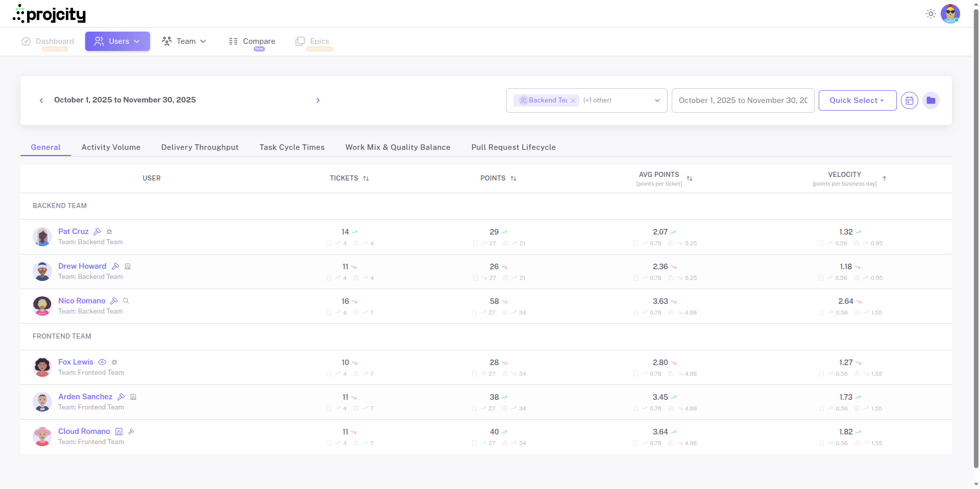This screenshot has width=980, height=489.
Task: Click the projcity logo in the header
Action: (50, 14)
